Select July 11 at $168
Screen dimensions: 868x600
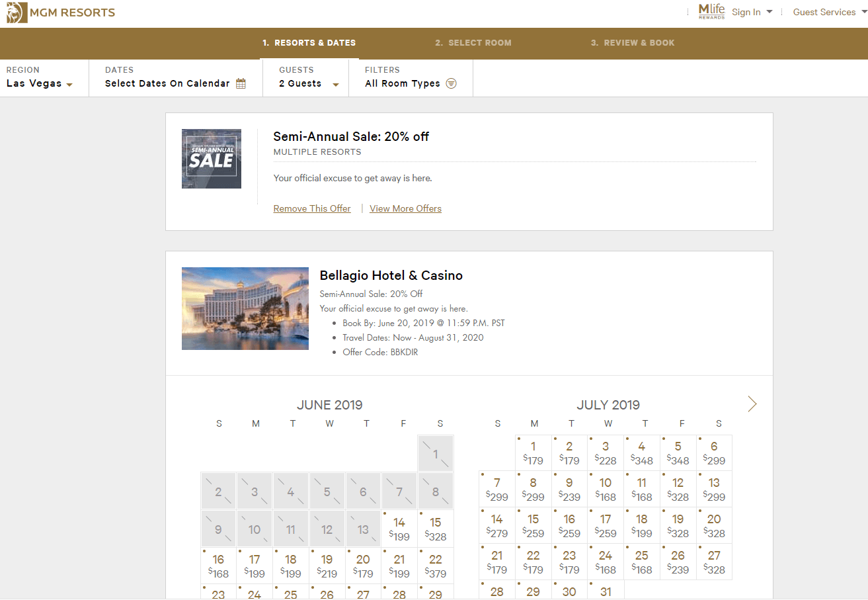click(x=641, y=489)
